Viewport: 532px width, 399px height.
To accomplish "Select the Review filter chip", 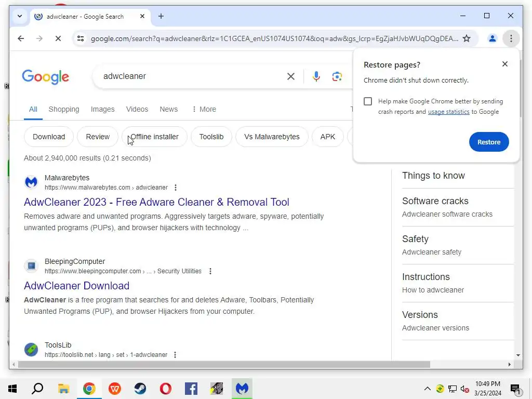I will tap(98, 137).
